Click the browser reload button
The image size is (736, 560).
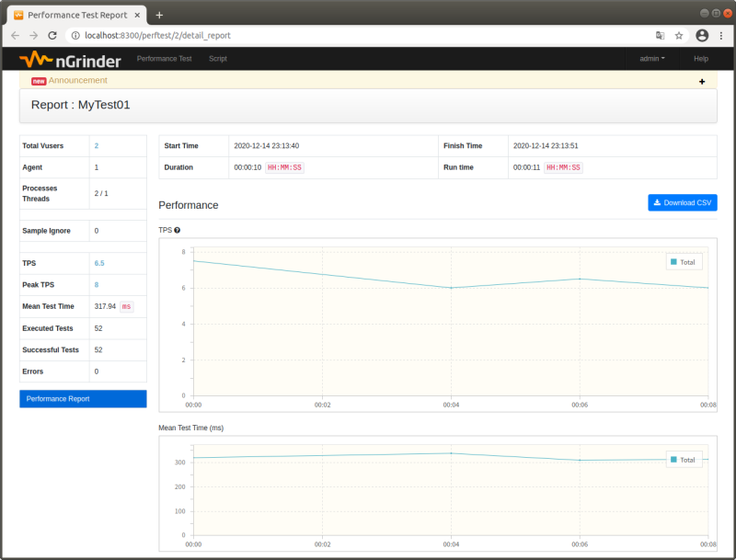52,36
